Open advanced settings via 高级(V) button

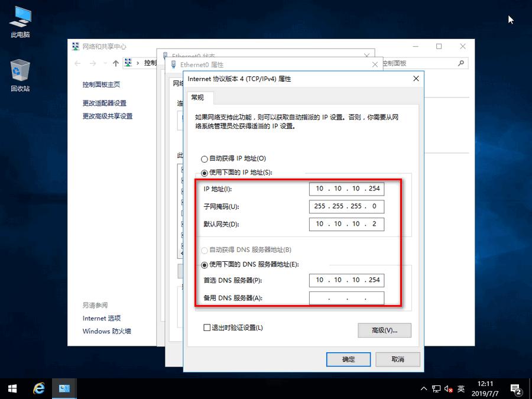pyautogui.click(x=384, y=330)
